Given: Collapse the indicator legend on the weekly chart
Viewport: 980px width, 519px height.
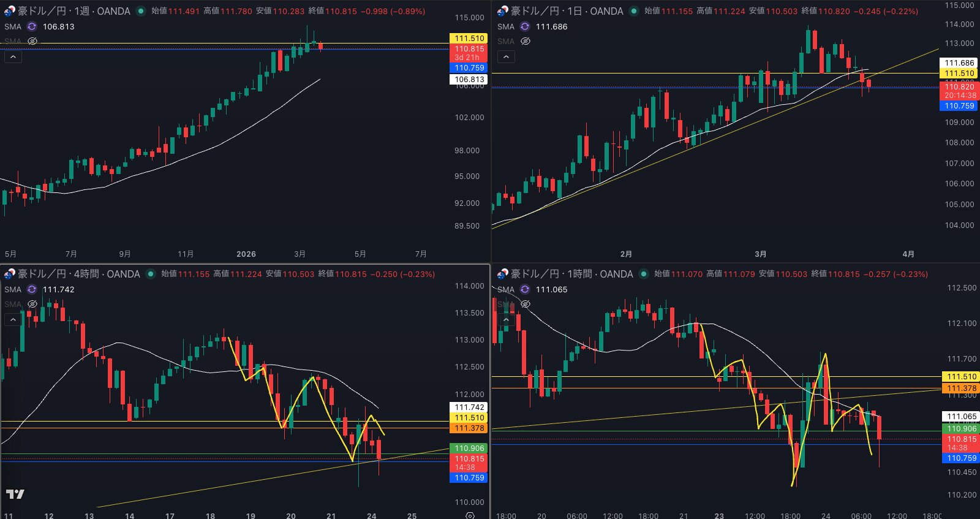Looking at the screenshot, I should [13, 57].
